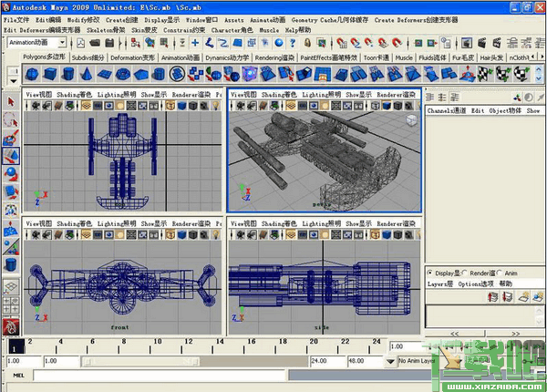Pick the Select tool arrow

coord(11,102)
